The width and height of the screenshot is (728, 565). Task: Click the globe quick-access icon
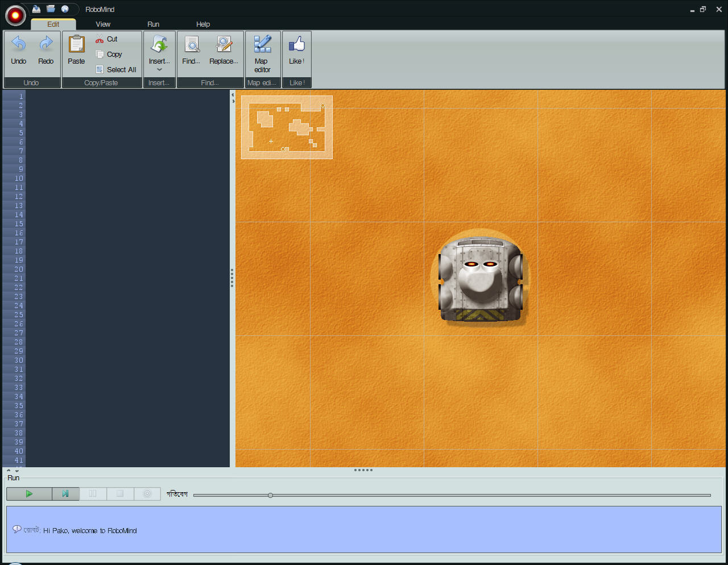click(x=65, y=9)
